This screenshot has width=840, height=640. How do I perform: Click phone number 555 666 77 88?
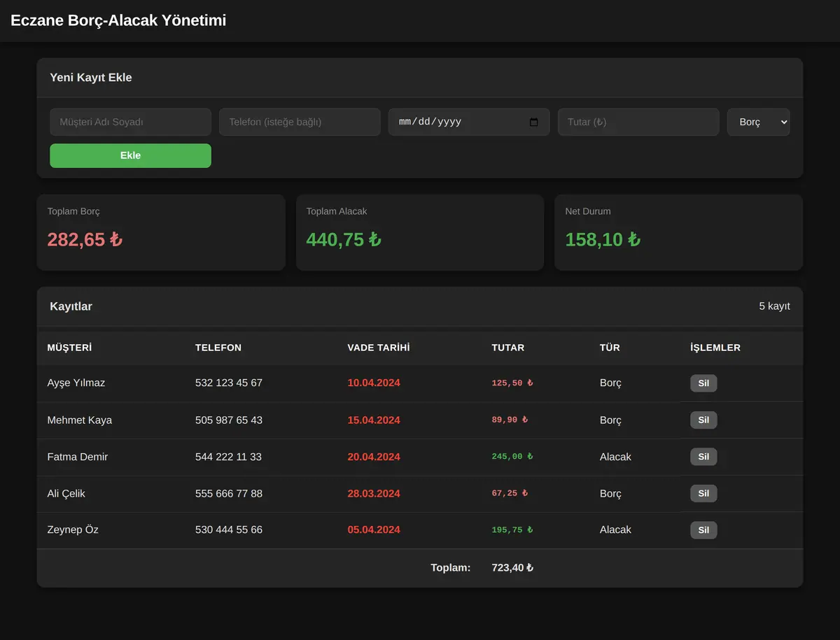click(x=229, y=494)
